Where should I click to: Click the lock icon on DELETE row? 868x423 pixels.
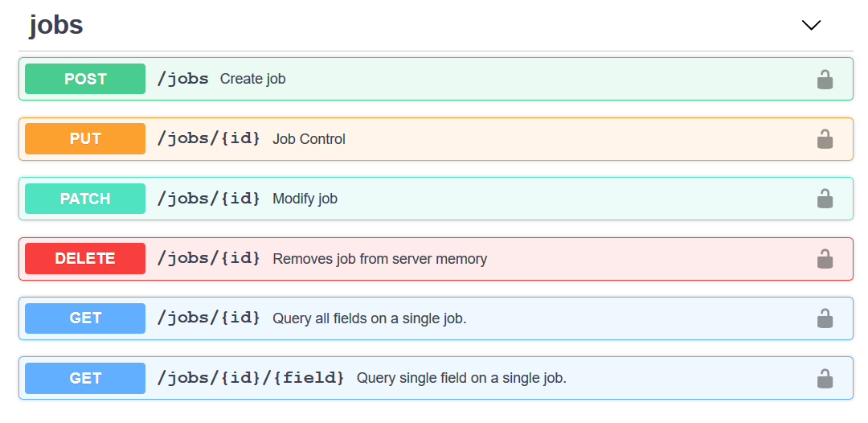click(825, 259)
